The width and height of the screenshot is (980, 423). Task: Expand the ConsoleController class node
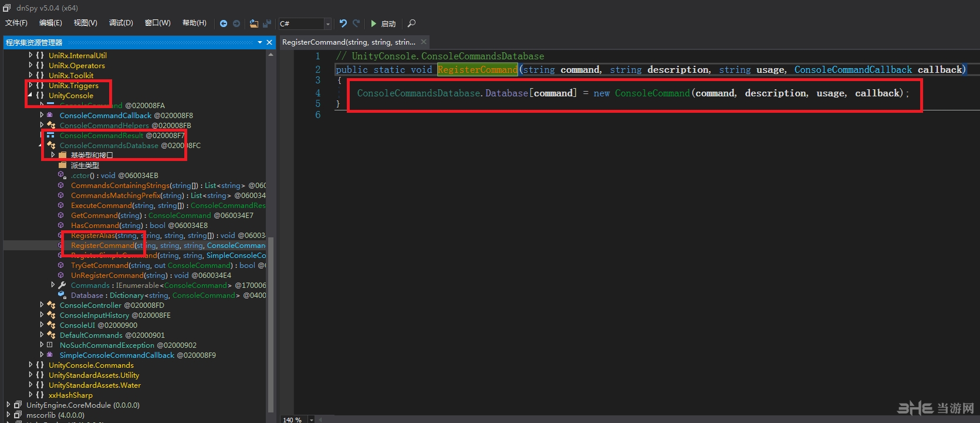(42, 305)
